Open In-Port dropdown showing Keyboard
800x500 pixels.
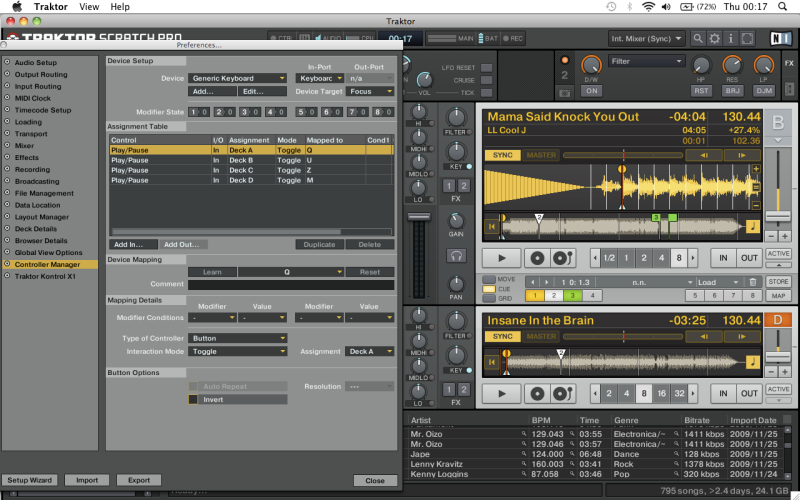pyautogui.click(x=319, y=78)
